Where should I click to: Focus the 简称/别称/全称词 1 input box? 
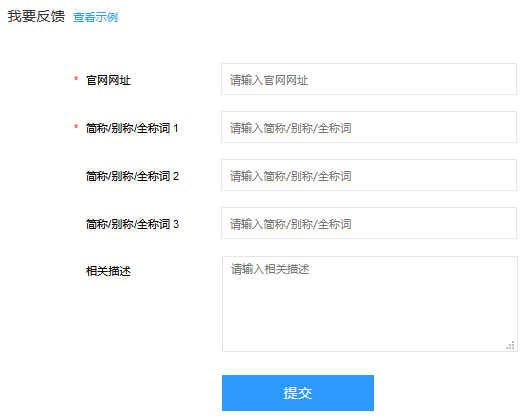point(369,127)
